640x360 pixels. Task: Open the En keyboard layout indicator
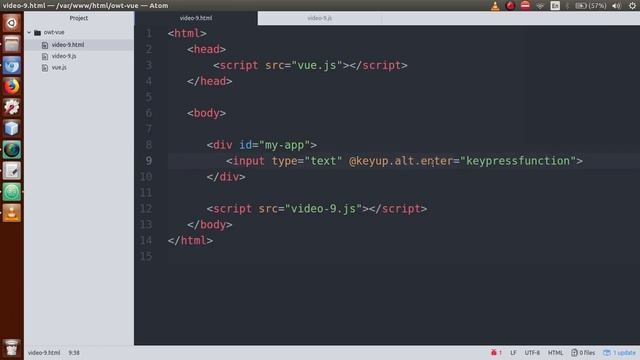[555, 6]
